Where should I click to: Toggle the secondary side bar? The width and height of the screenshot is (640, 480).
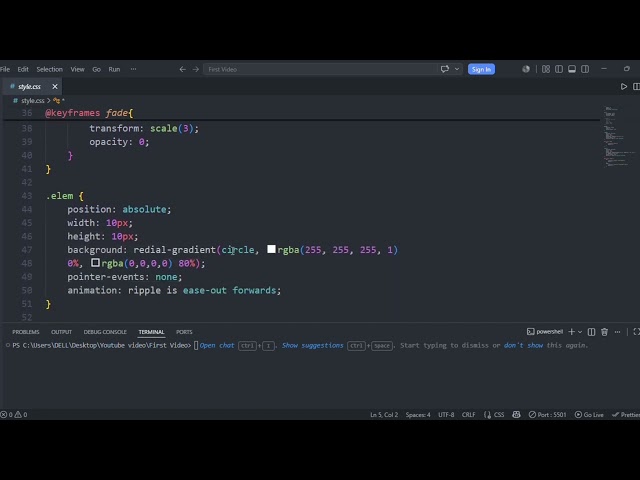(585, 69)
